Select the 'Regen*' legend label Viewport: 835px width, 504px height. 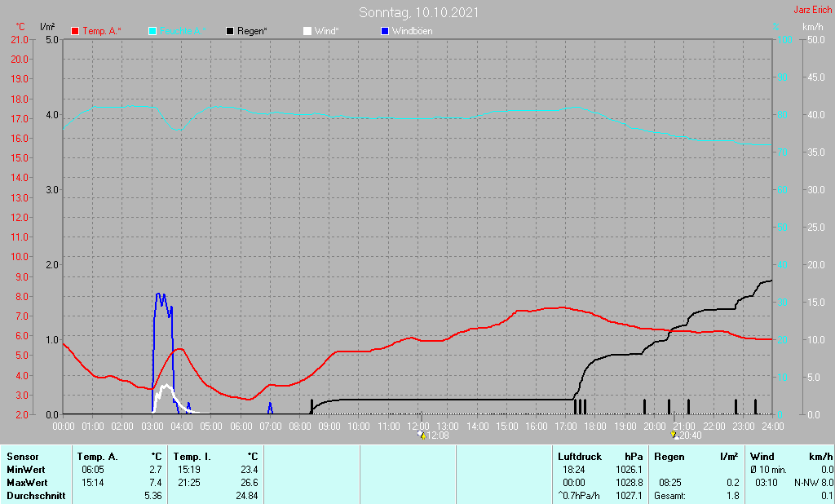coord(253,32)
